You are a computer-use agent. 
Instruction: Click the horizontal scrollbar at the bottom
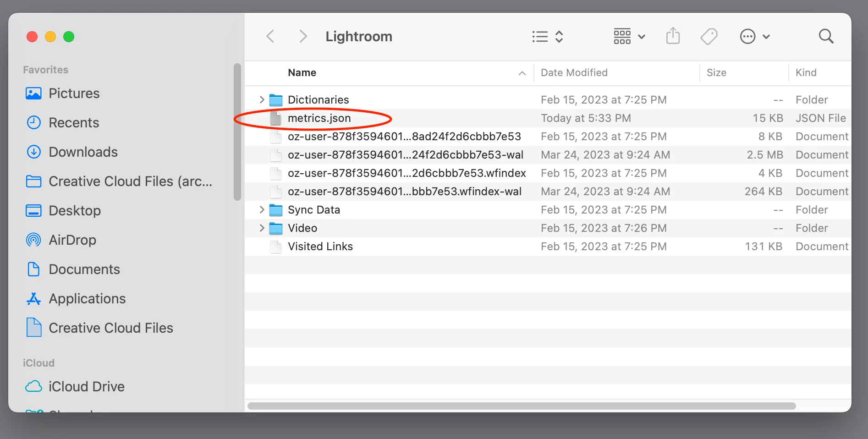pos(522,406)
